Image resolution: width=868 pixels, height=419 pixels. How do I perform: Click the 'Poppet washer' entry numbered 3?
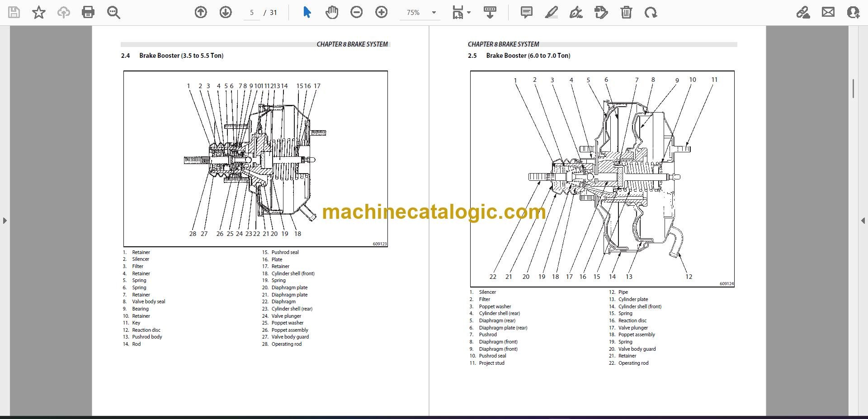[x=495, y=306]
